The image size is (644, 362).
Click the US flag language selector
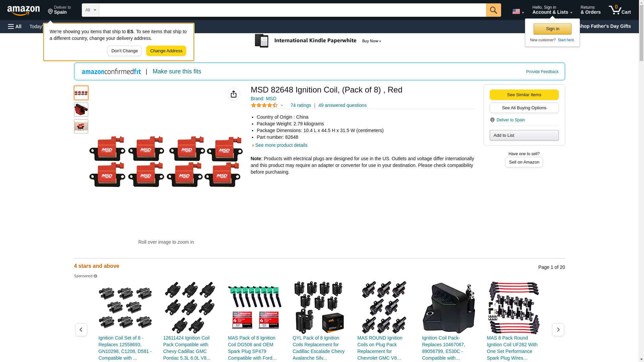518,11
